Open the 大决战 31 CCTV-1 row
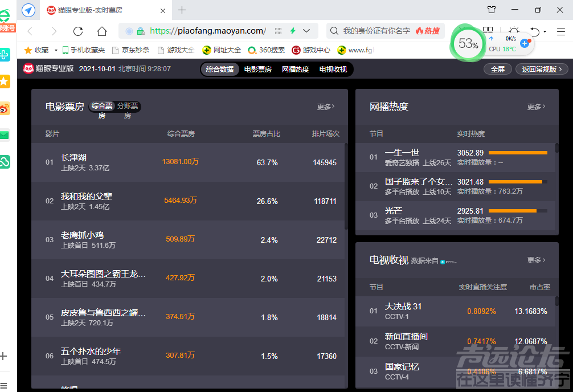 coord(455,311)
